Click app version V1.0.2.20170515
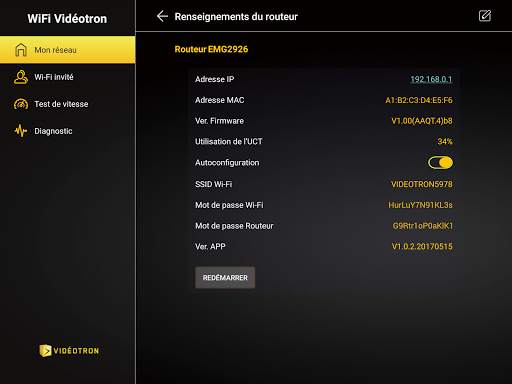Screen dimensions: 512x384 [x=422, y=246]
